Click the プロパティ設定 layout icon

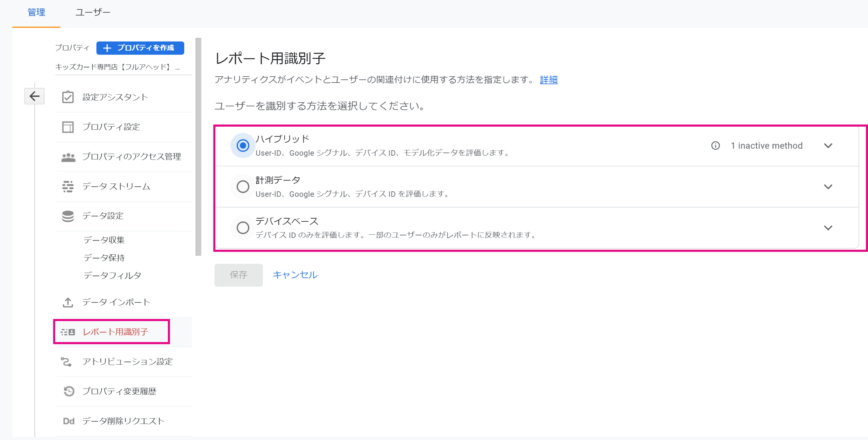point(68,127)
